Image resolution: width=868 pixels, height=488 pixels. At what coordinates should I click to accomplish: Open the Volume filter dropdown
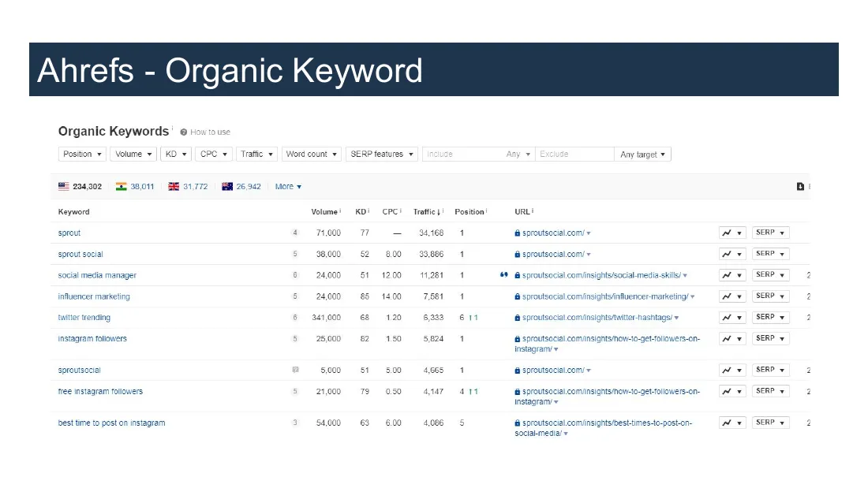(x=133, y=155)
